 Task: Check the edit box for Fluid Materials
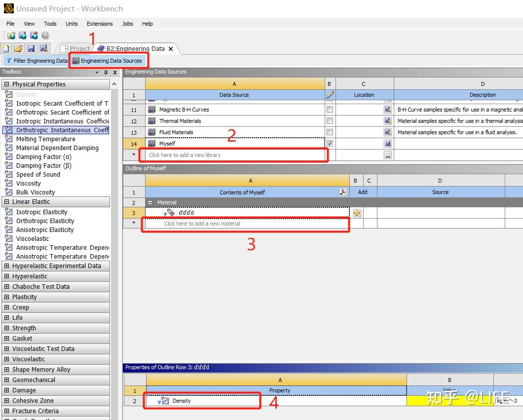(330, 132)
